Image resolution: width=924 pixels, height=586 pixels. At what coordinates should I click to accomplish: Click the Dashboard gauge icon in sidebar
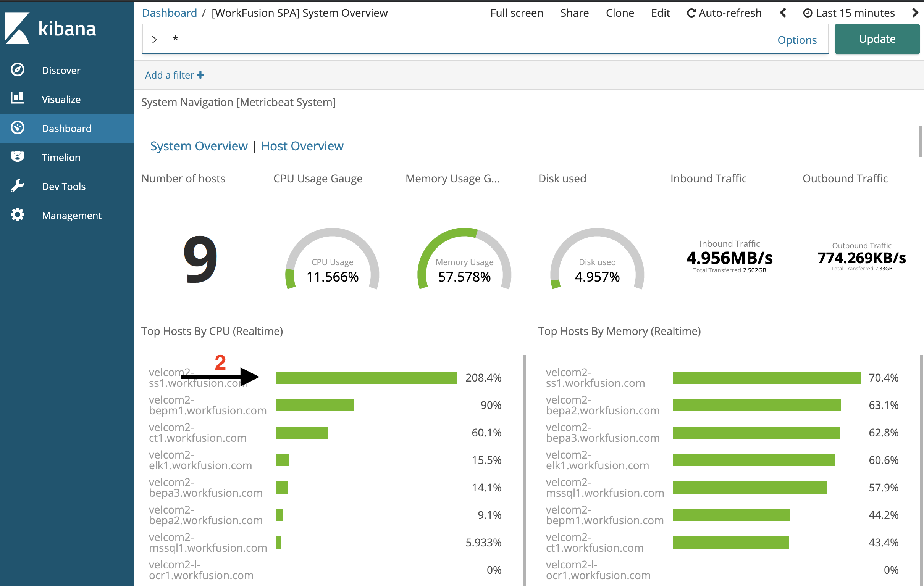click(17, 128)
